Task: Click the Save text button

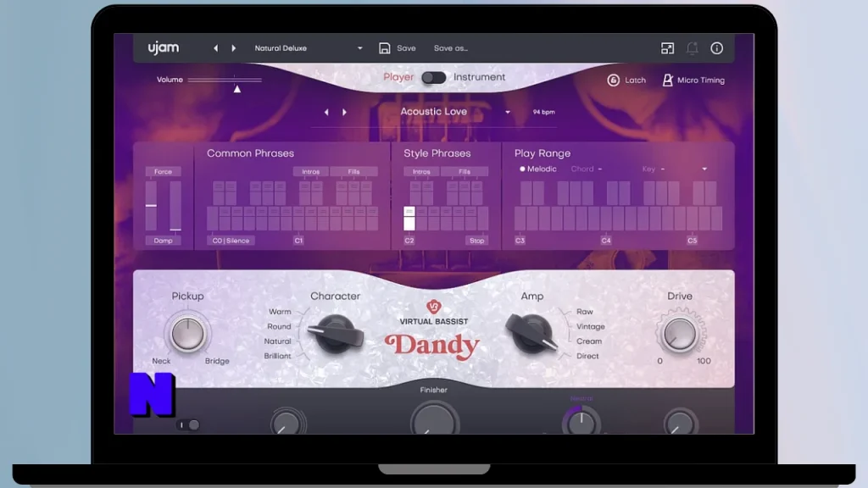Action: [x=406, y=48]
